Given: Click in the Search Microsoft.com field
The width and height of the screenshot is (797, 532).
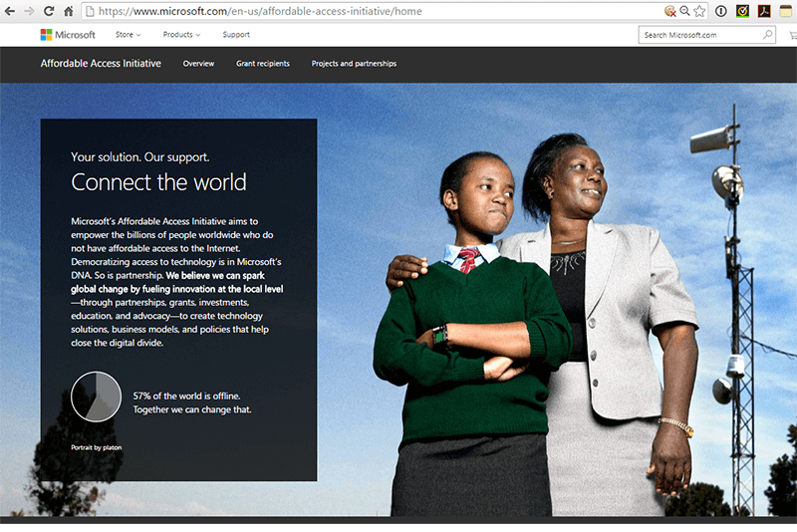Looking at the screenshot, I should tap(697, 35).
